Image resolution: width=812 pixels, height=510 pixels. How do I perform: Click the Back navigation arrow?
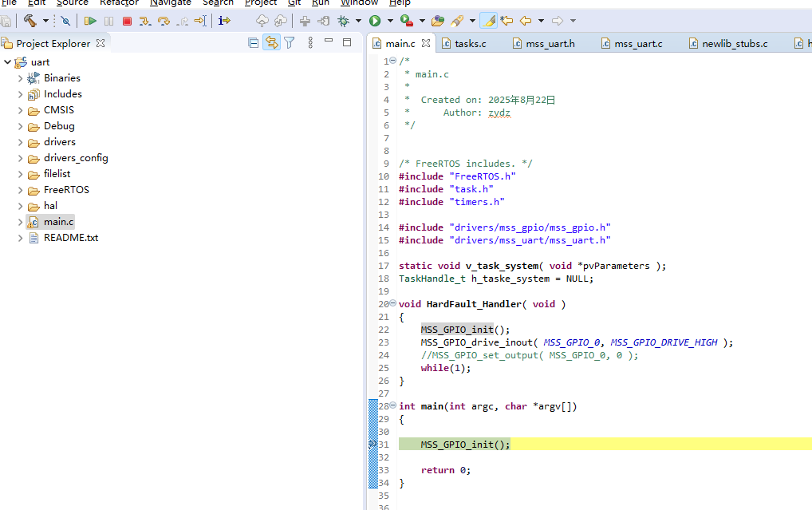pyautogui.click(x=526, y=21)
